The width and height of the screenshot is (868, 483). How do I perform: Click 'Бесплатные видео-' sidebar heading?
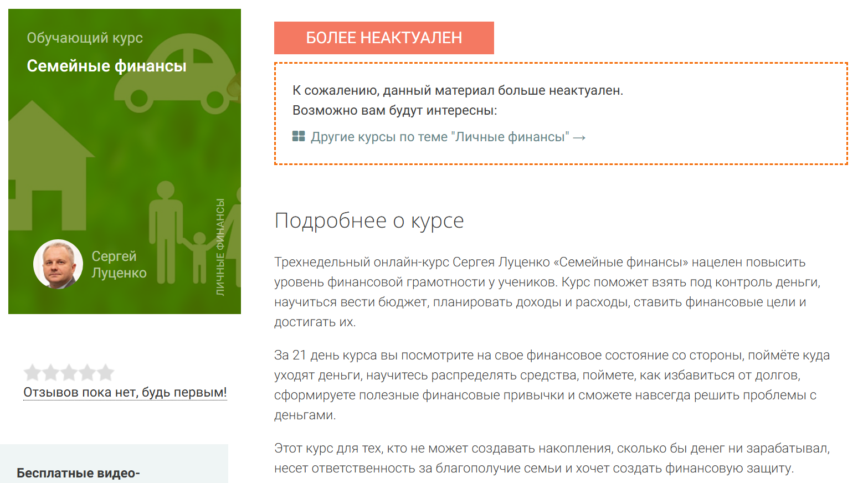coord(78,473)
